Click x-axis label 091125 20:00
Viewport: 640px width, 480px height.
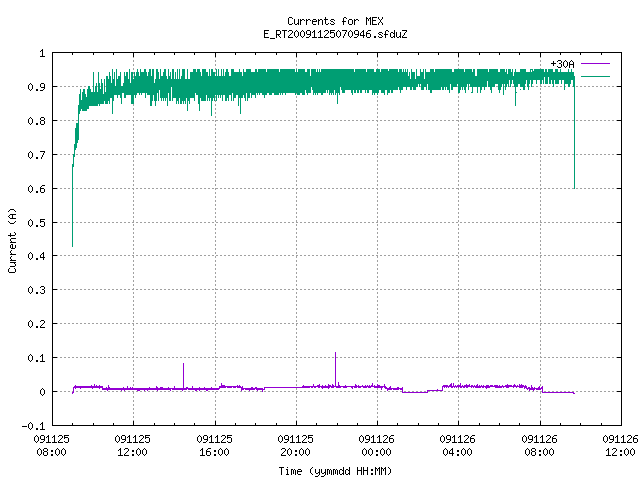pos(296,446)
